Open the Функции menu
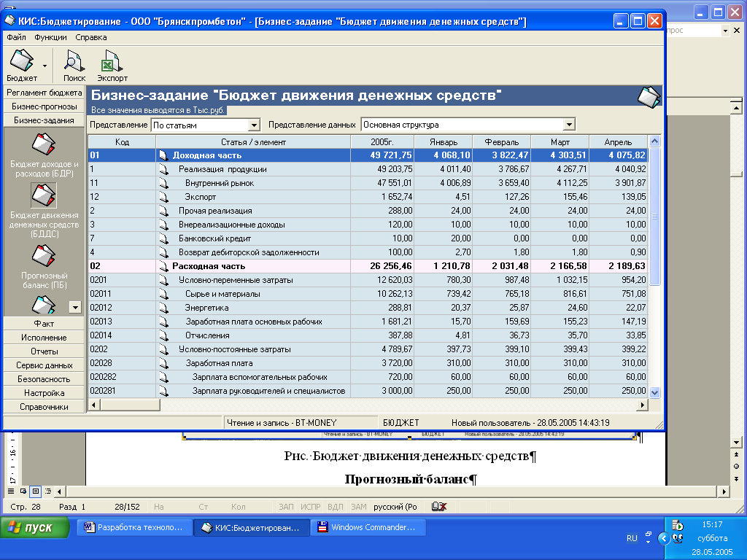The image size is (747, 560). tap(50, 37)
